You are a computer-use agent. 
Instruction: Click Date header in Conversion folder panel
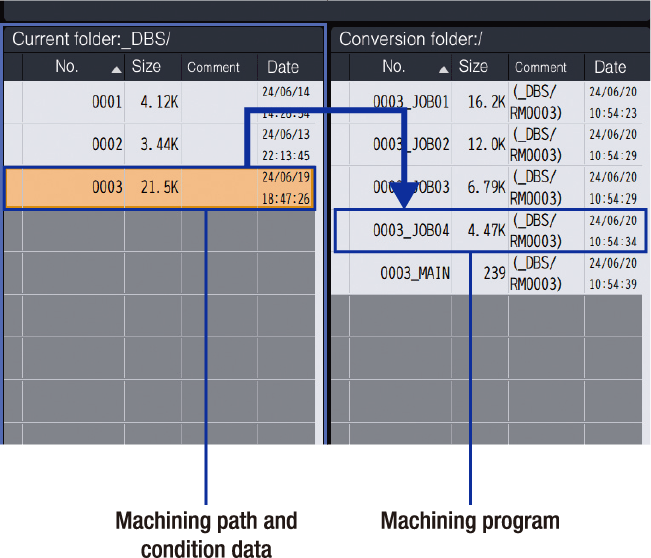(617, 67)
